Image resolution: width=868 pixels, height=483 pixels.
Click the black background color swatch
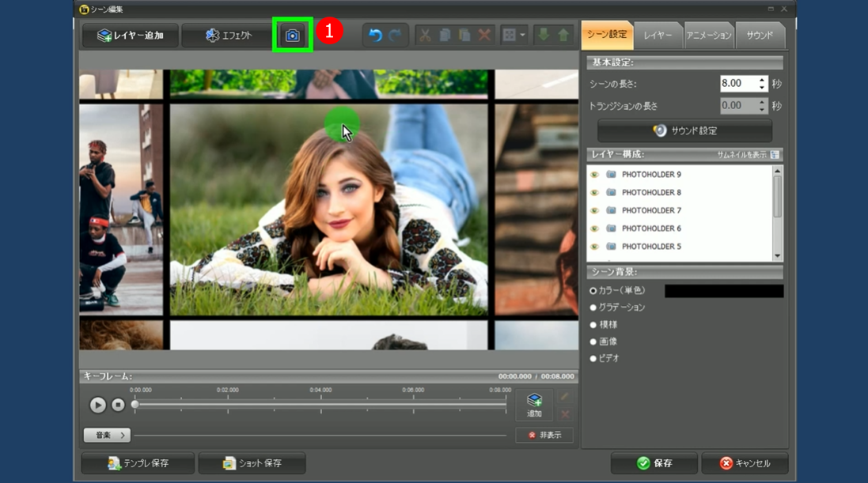click(x=723, y=291)
